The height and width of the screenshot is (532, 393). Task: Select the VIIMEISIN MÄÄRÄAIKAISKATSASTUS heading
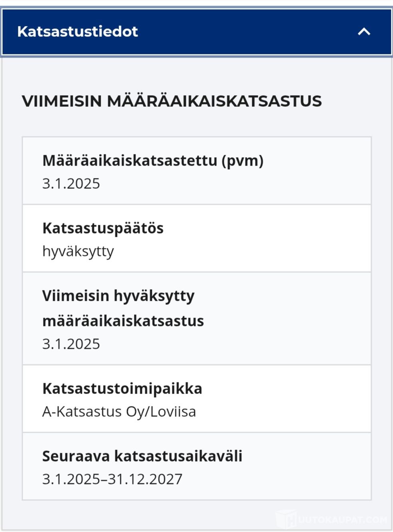click(172, 101)
